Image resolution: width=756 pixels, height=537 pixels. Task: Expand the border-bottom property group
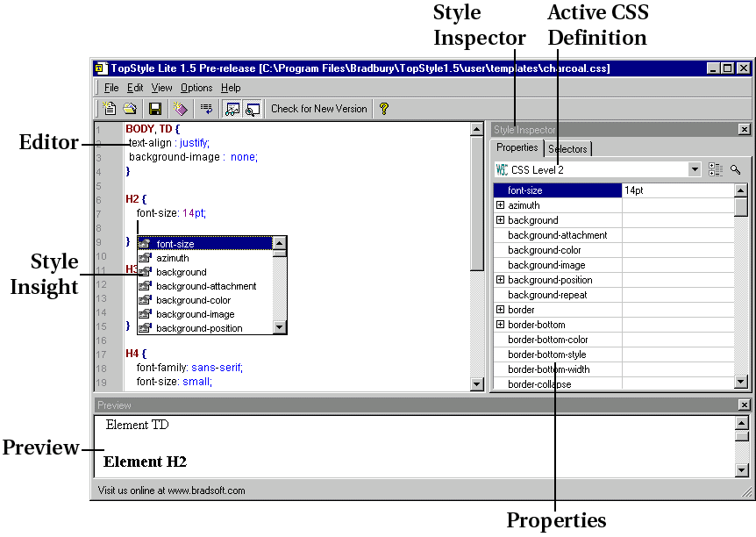[501, 325]
